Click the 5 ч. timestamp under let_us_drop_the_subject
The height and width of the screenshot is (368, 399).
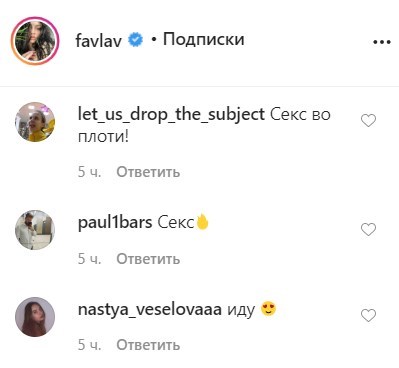tap(89, 172)
